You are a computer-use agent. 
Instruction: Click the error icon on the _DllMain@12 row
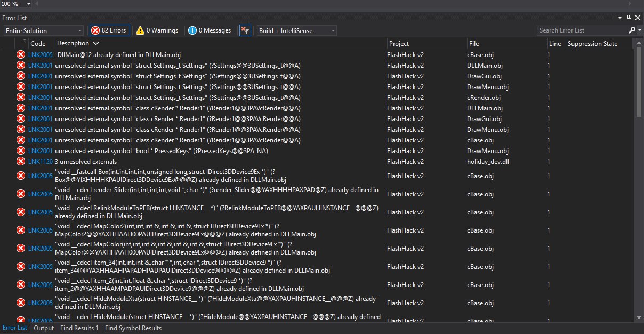point(21,54)
